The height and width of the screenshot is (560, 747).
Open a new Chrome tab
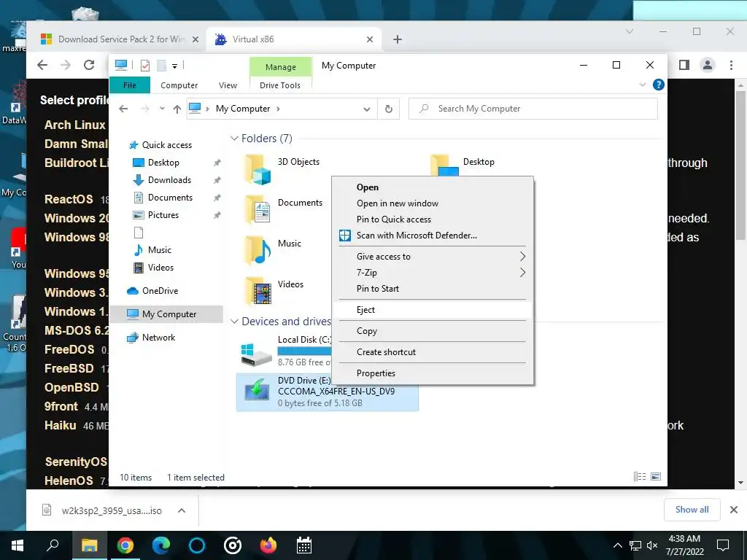pyautogui.click(x=398, y=39)
